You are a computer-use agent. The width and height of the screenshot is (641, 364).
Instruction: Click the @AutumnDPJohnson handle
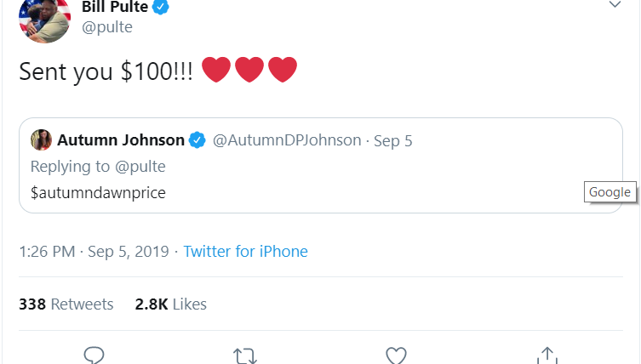[286, 140]
